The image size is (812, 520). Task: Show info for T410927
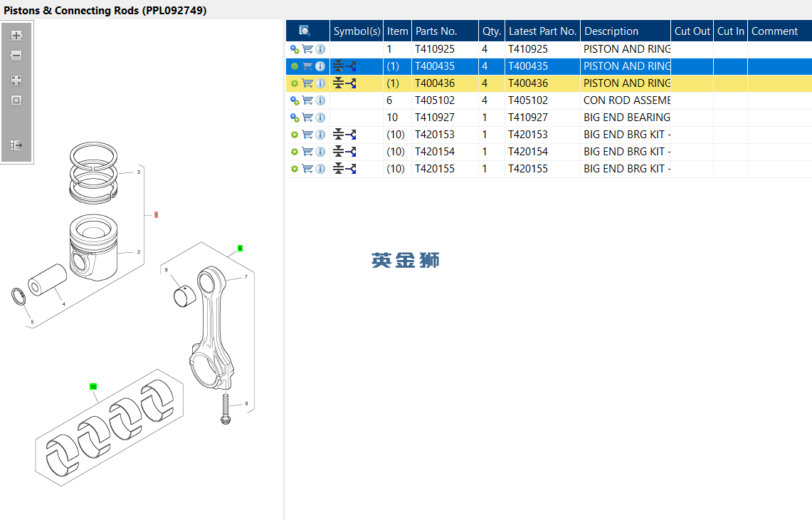(320, 118)
